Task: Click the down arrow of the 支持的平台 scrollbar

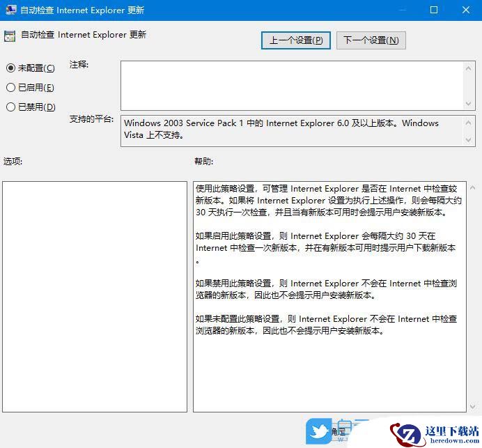Action: pos(469,140)
